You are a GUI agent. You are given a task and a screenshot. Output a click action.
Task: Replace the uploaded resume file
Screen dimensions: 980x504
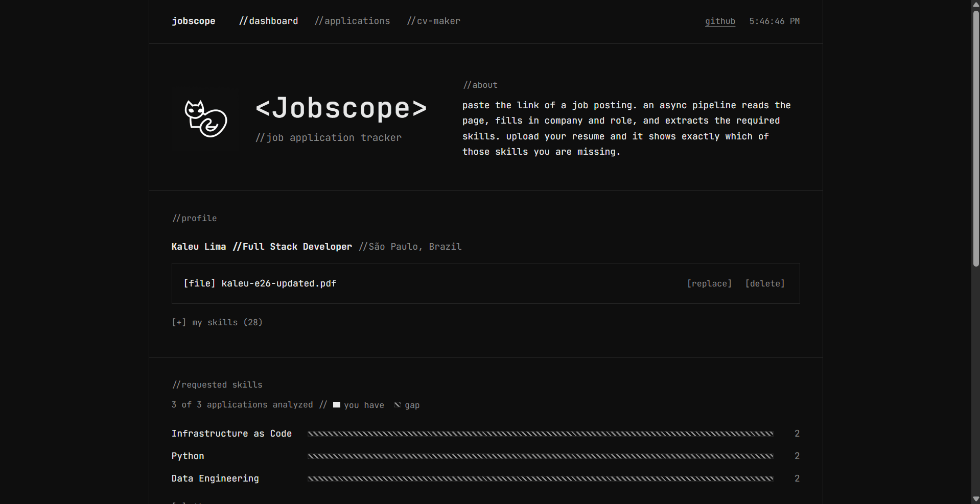pyautogui.click(x=709, y=283)
